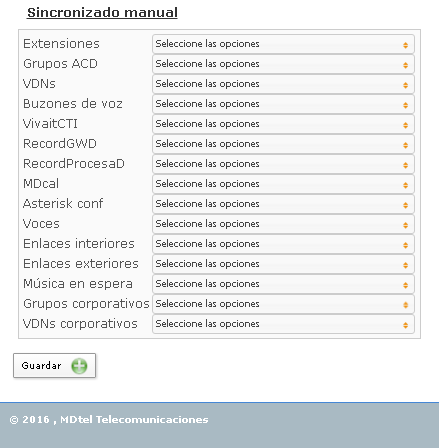Click the orange arrows icon for Voces
Image resolution: width=439 pixels, height=448 pixels.
click(405, 225)
